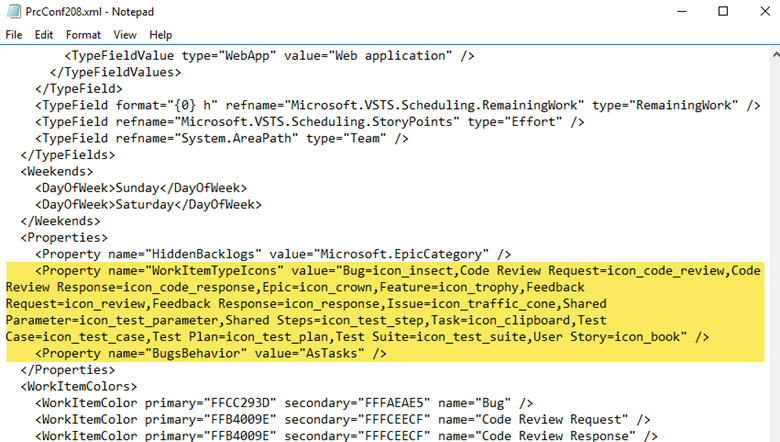Click the scrollbar up arrow
Screen dimensions: 780x442
point(776,53)
